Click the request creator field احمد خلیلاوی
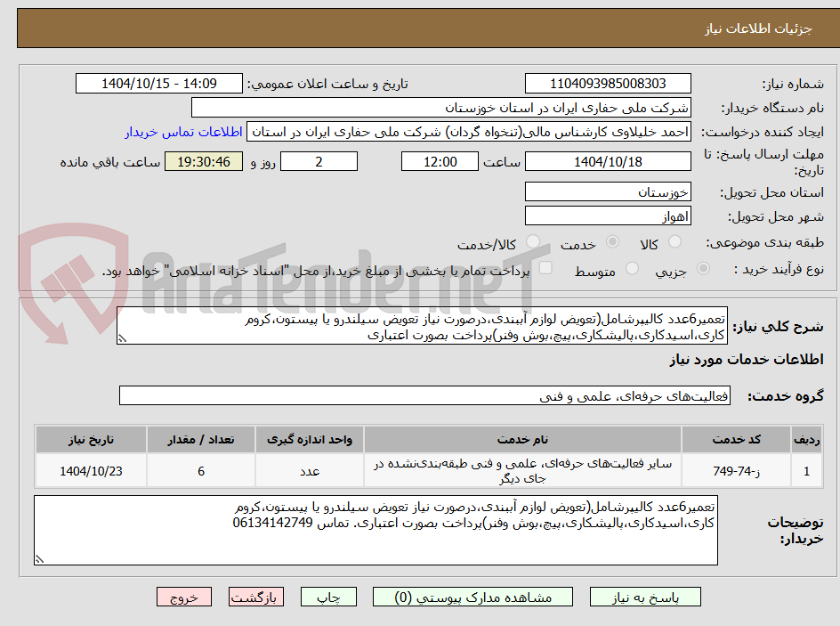Image resolution: width=840 pixels, height=626 pixels. pyautogui.click(x=469, y=132)
